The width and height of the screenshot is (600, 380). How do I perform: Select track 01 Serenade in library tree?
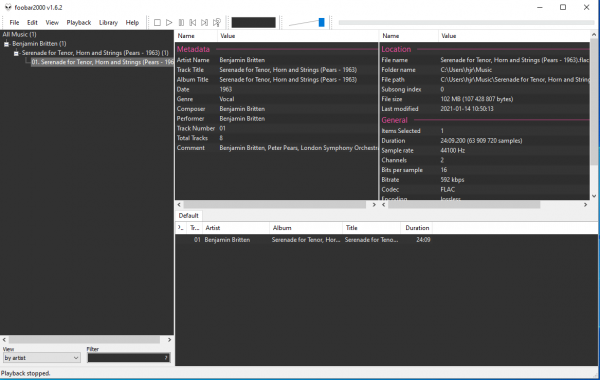click(x=102, y=62)
